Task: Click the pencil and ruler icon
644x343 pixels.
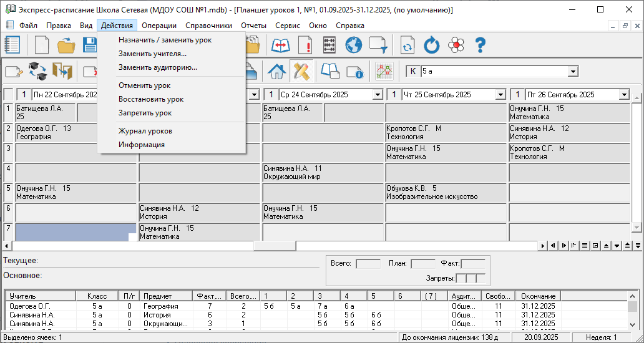Action: click(x=301, y=72)
